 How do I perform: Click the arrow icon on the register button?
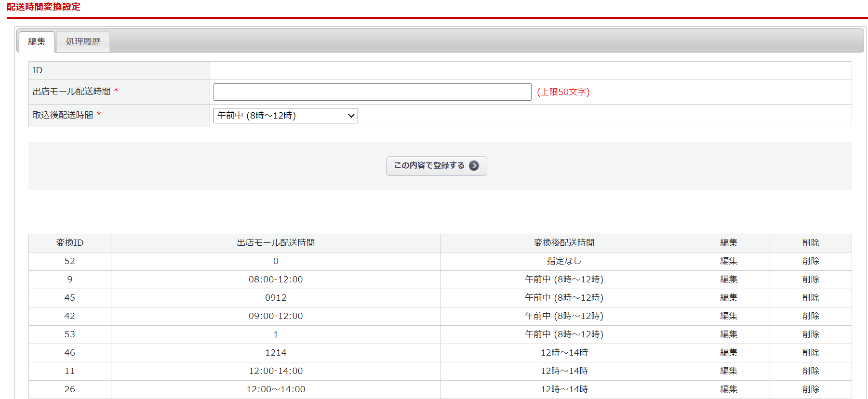[474, 166]
